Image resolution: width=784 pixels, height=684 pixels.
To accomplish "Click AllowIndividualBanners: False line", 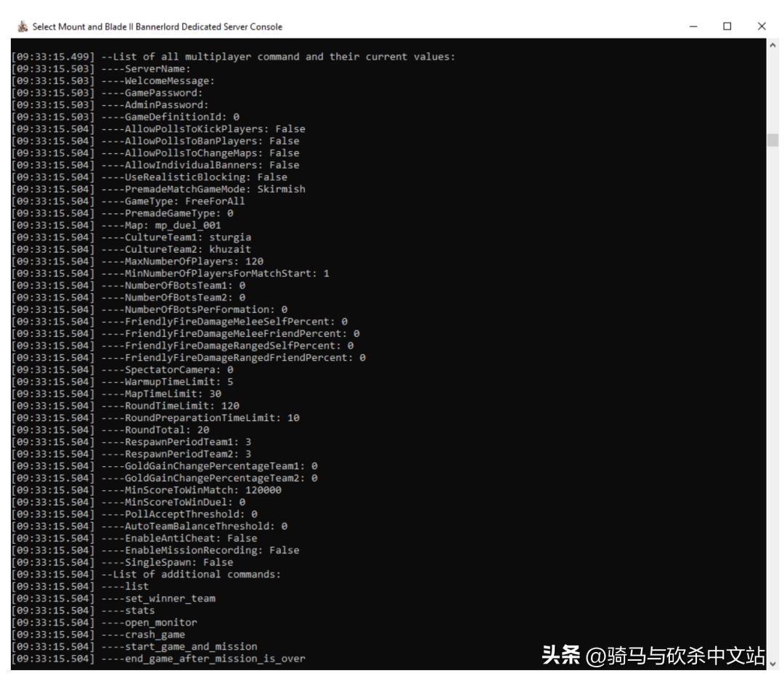I will click(x=155, y=165).
